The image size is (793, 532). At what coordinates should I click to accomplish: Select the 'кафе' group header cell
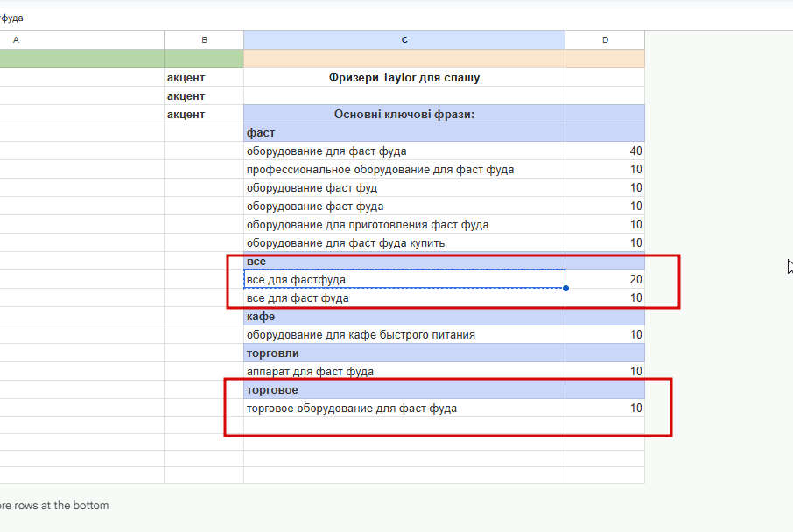coord(404,317)
